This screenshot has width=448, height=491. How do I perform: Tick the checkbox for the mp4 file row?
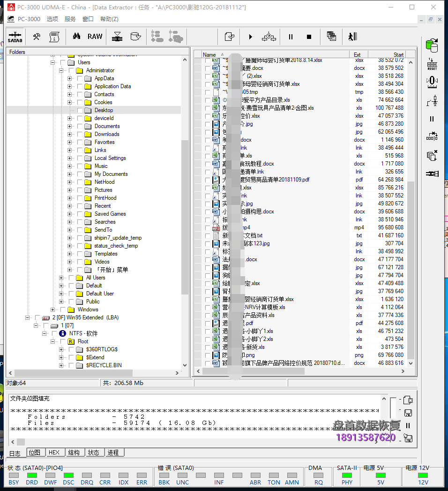pos(208,227)
